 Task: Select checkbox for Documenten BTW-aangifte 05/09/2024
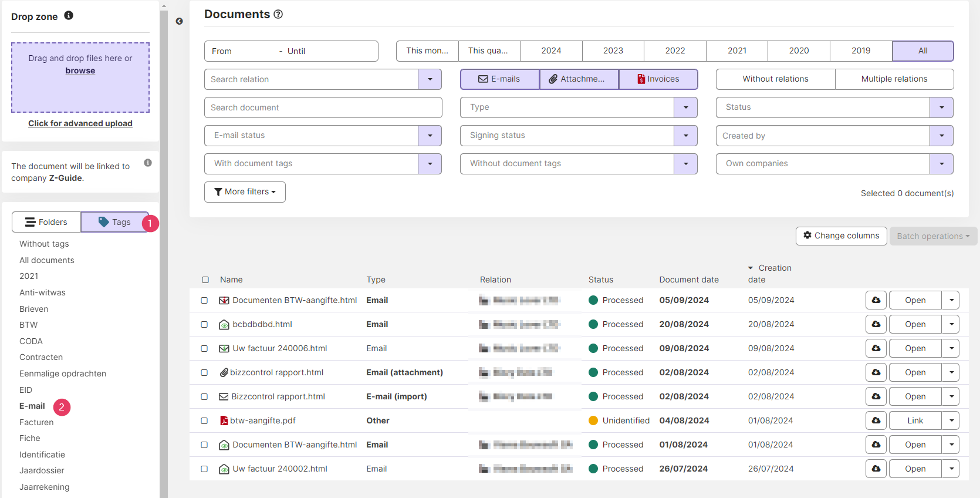(x=204, y=300)
